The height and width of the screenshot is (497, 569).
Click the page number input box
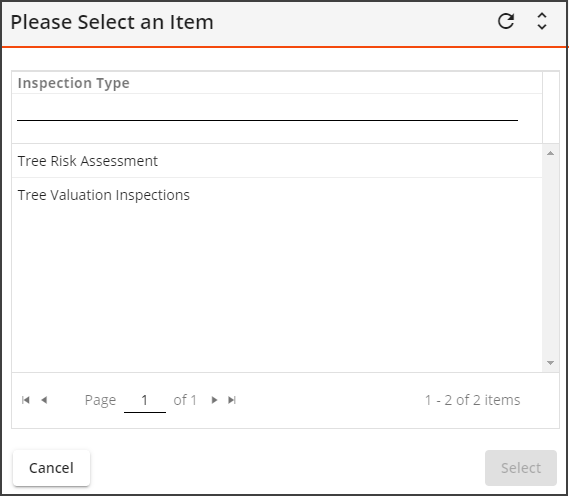(x=145, y=401)
